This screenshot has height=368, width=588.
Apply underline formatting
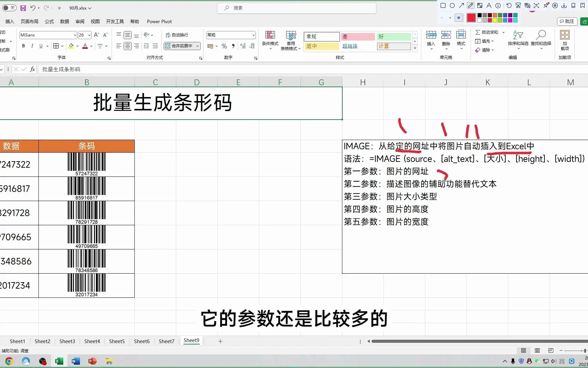coord(41,46)
